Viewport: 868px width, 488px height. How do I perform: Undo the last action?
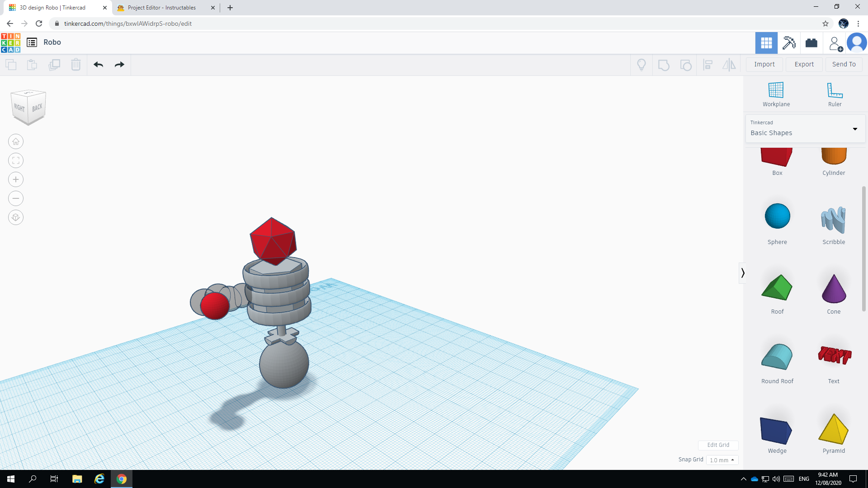click(99, 65)
